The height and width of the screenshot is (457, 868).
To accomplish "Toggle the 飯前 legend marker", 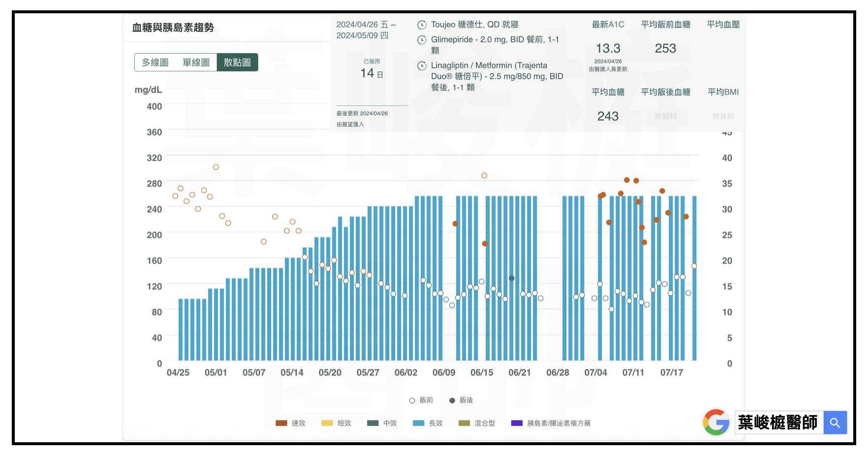I will [412, 400].
